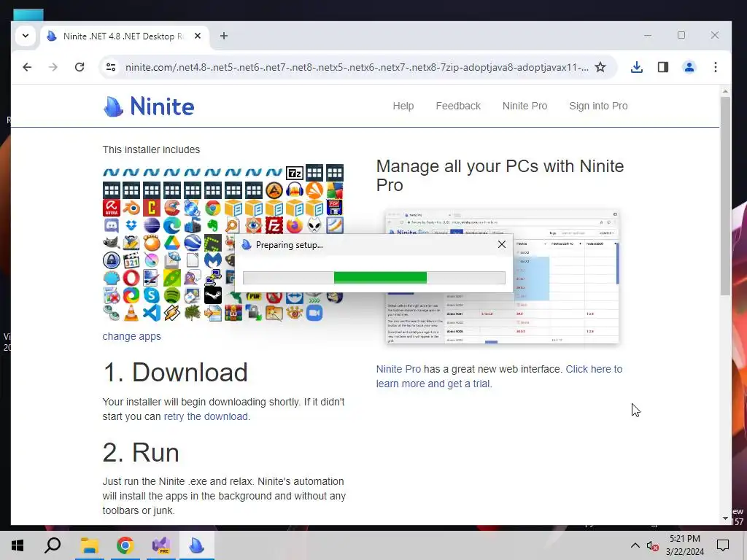Click the Winamp lightning icon
Screen dimensions: 747x560
[172, 313]
